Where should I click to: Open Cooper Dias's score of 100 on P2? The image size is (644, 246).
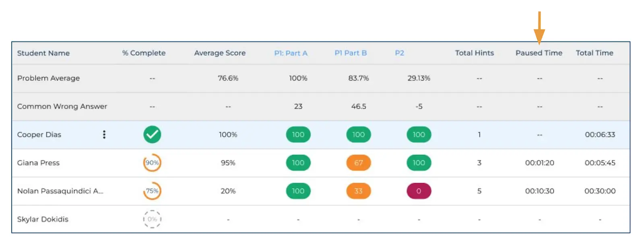(419, 134)
